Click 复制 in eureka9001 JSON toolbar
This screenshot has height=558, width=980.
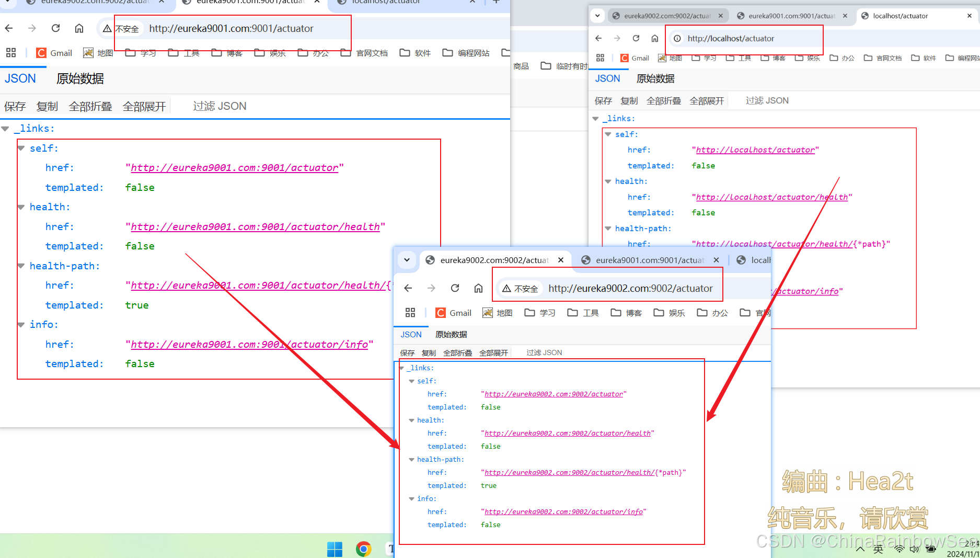point(47,106)
